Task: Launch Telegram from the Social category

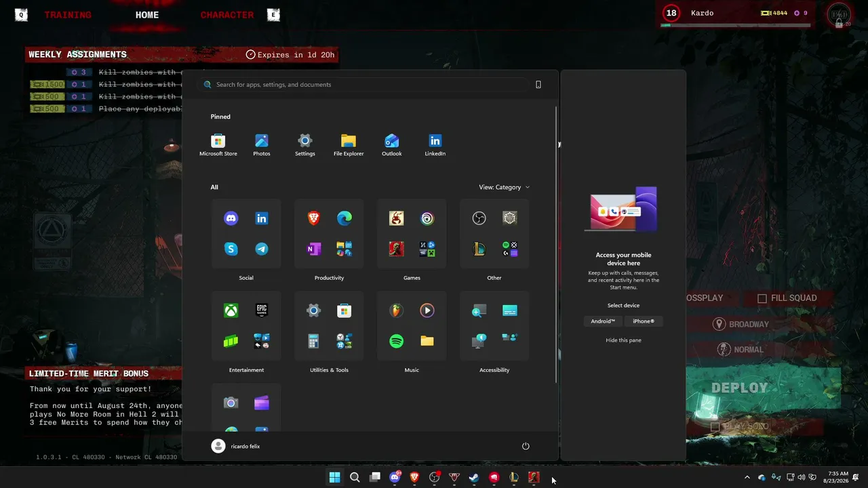Action: click(262, 249)
